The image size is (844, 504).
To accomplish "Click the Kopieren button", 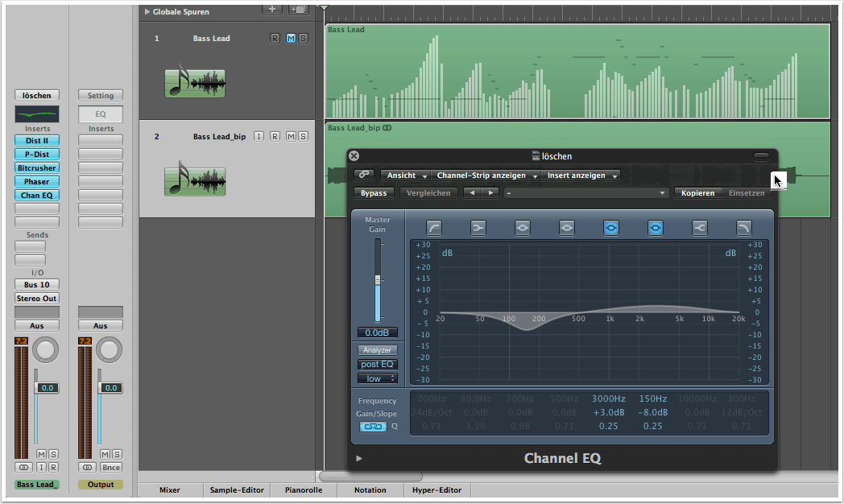I will tap(697, 193).
